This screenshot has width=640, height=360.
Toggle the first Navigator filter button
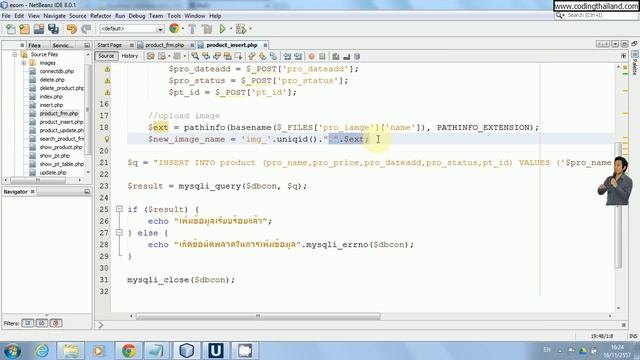pos(28,323)
